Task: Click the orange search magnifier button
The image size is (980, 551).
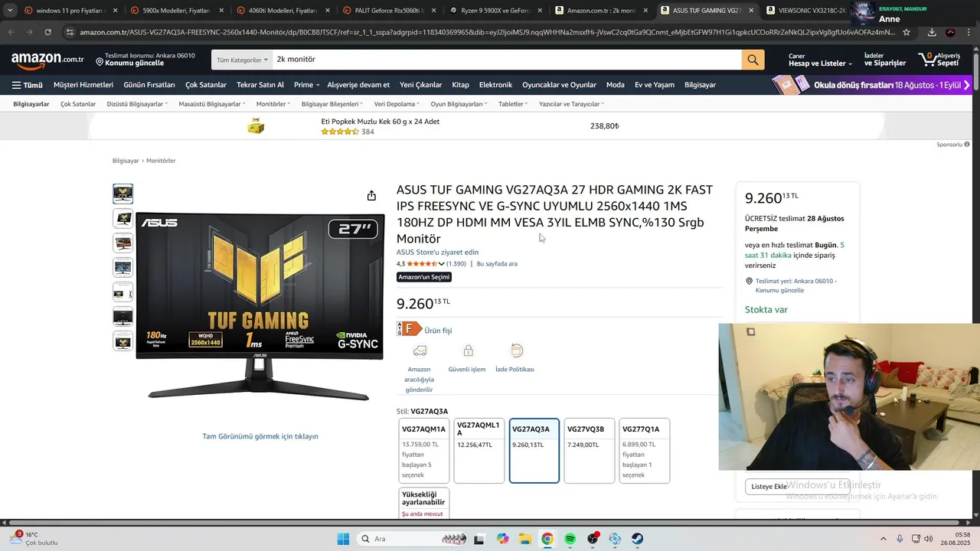Action: [753, 60]
